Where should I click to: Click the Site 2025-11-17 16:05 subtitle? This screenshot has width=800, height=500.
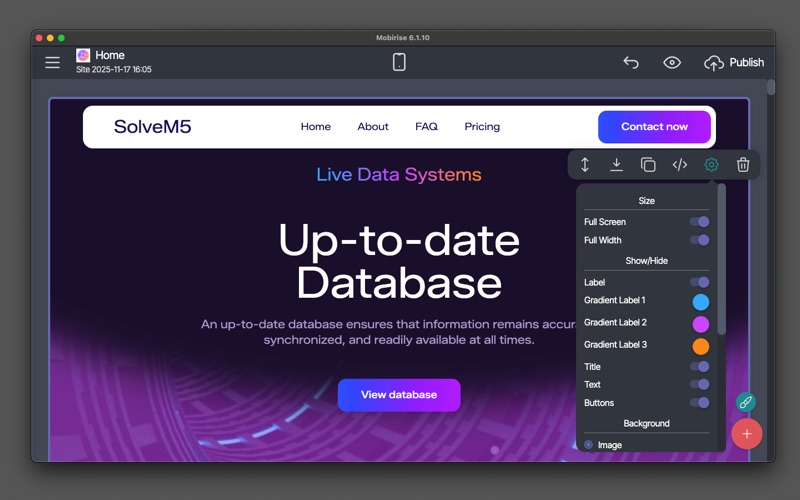114,69
